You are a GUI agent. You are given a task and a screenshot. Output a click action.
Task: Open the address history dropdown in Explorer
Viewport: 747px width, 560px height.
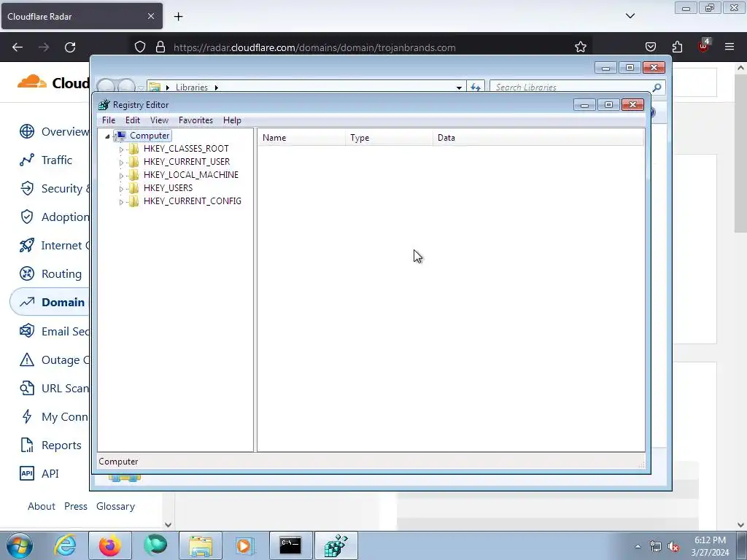click(459, 87)
